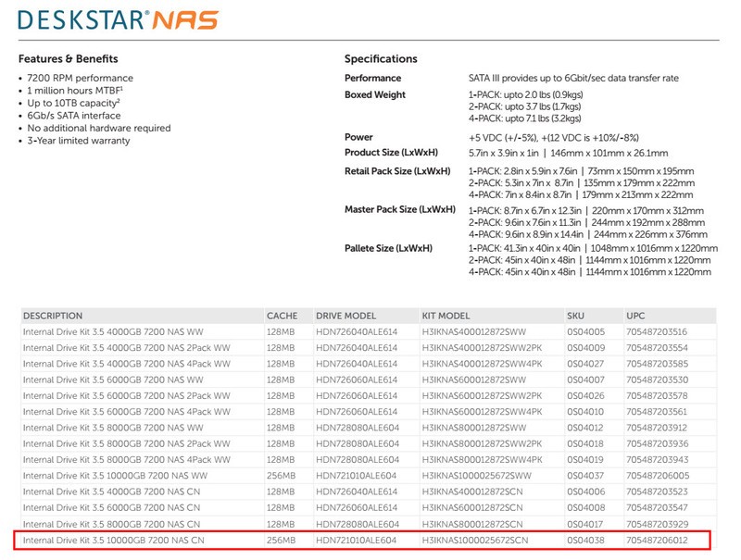This screenshot has height=560, width=741.
Task: Click '1-PACK: upto 2.0 lbs (0.9kgs)' value
Action: pyautogui.click(x=525, y=94)
